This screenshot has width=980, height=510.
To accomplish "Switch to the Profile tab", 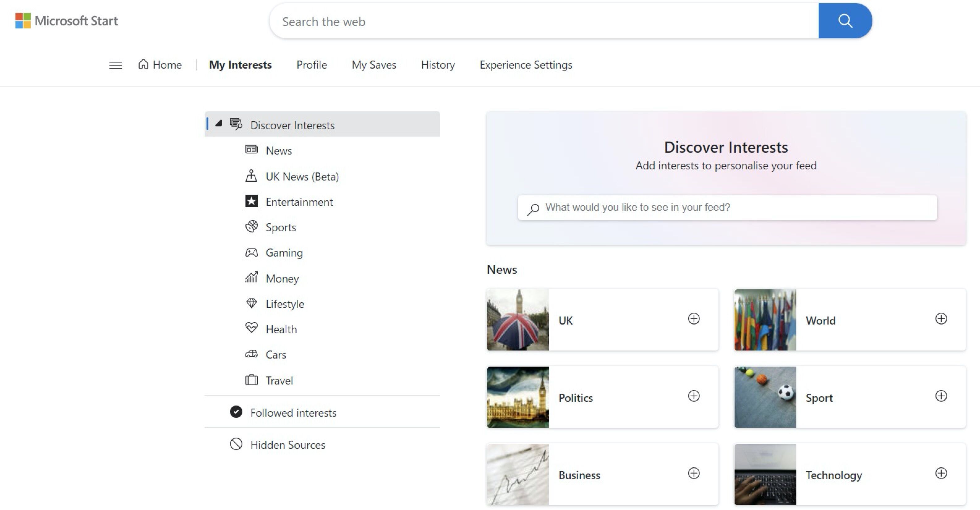I will point(312,65).
